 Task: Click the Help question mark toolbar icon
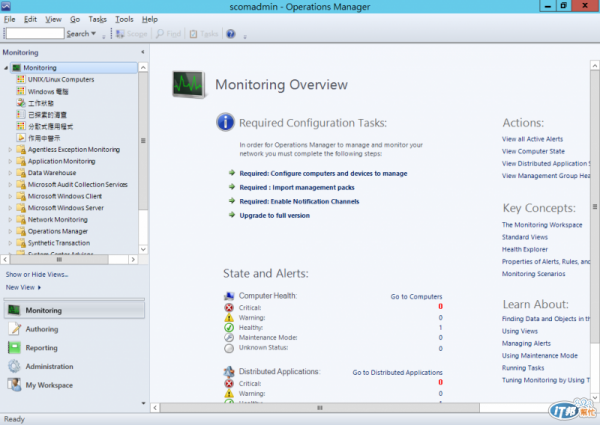pyautogui.click(x=230, y=34)
